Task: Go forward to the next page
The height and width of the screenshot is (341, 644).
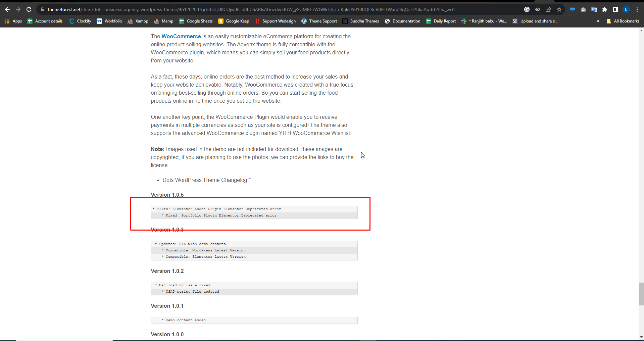Action: (x=18, y=9)
